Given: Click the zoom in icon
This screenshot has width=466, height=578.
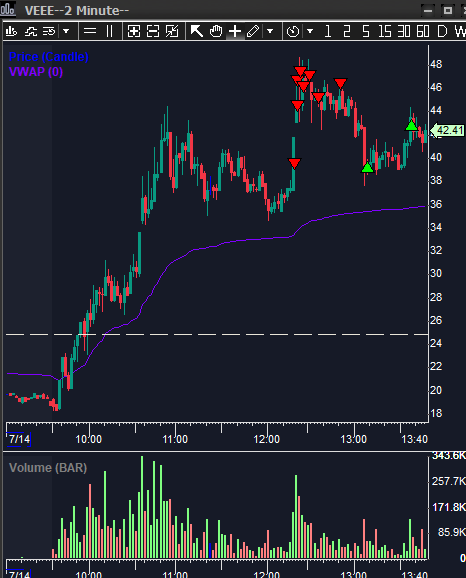Looking at the screenshot, I should 133,31.
